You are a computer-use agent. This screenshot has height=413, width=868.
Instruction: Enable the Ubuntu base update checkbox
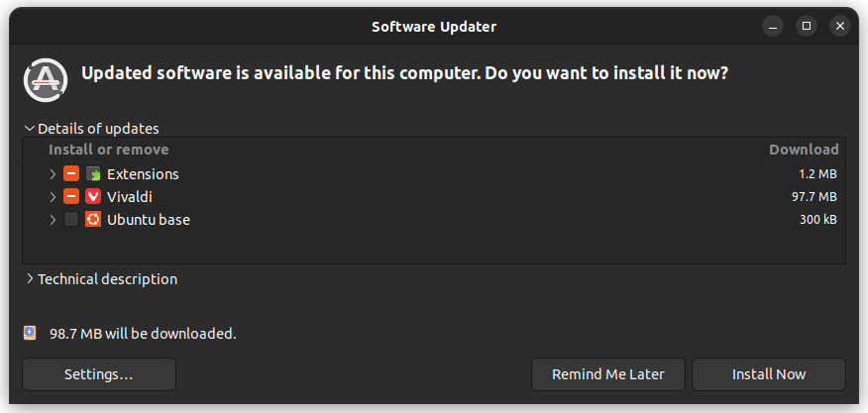(71, 219)
